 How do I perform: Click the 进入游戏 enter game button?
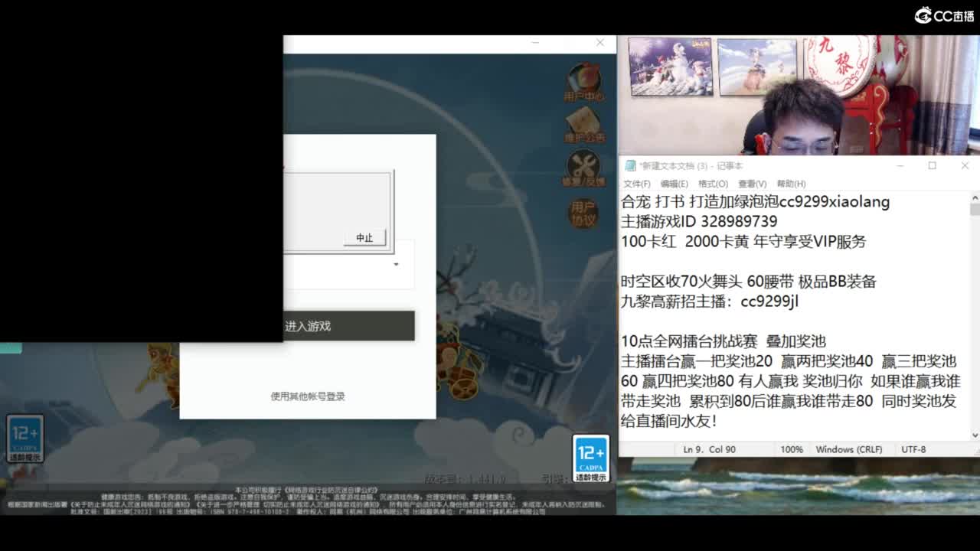[x=349, y=326]
